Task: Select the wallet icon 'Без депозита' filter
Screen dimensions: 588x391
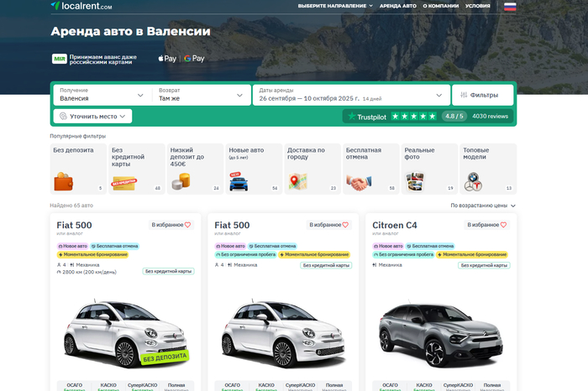Action: pyautogui.click(x=65, y=181)
